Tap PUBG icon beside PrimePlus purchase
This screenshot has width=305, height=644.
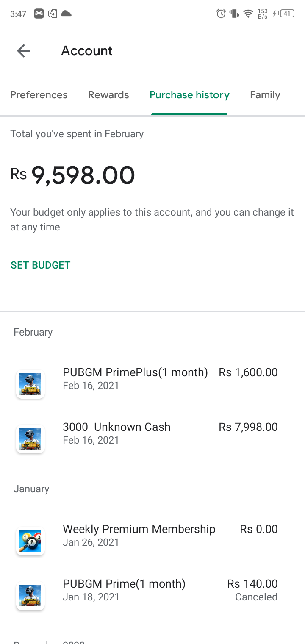30,384
